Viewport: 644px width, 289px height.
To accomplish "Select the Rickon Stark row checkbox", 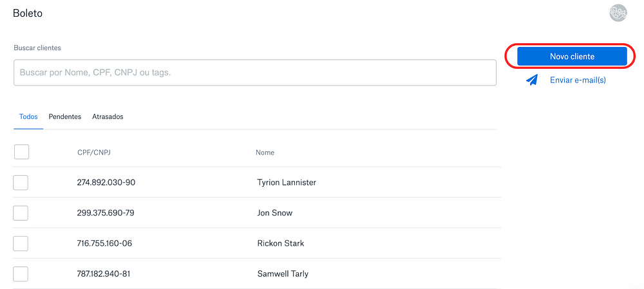I will (21, 243).
